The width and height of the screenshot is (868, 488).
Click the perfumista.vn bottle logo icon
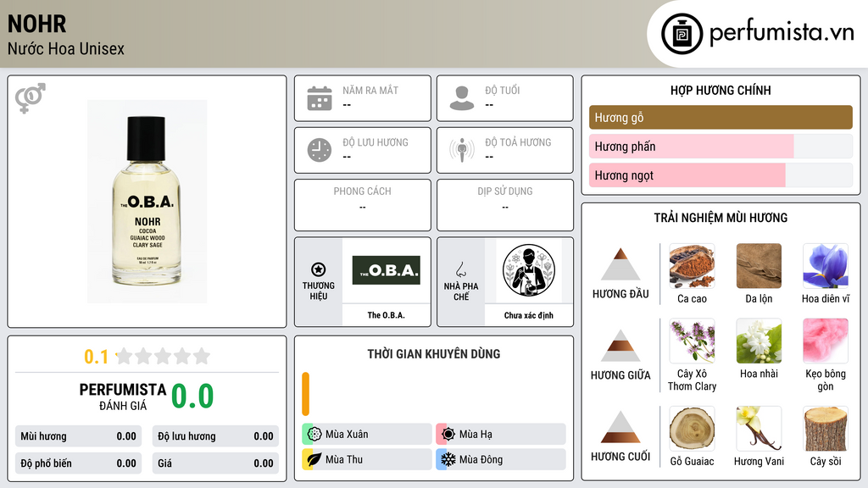point(682,34)
